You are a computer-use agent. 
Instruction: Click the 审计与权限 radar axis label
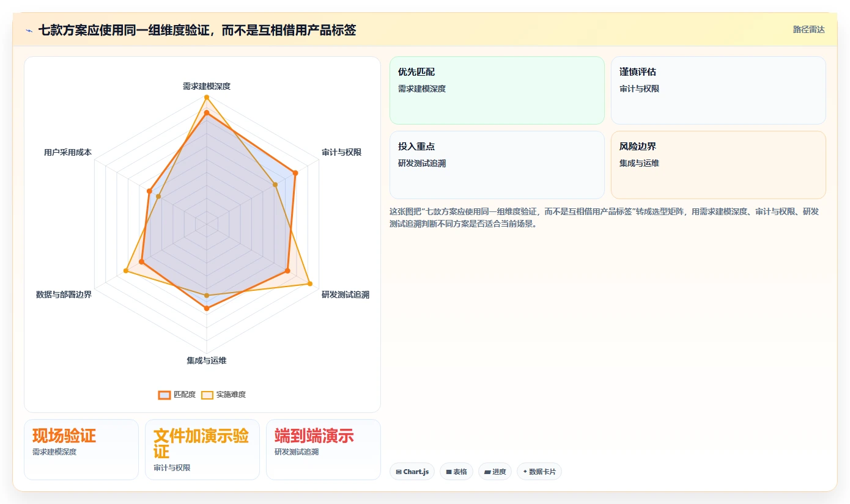[342, 152]
